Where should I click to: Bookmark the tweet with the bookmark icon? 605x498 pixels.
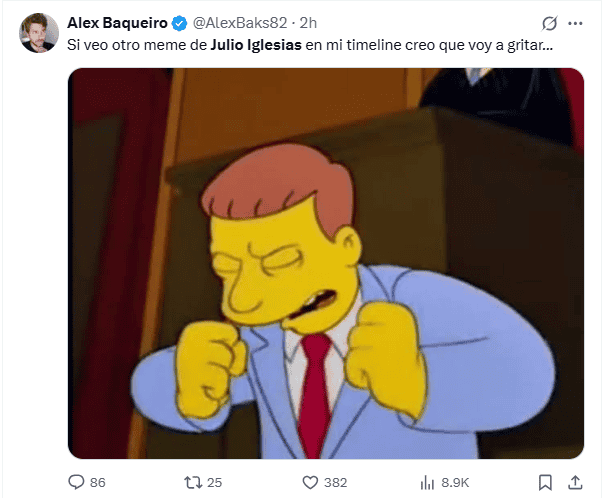pyautogui.click(x=545, y=483)
